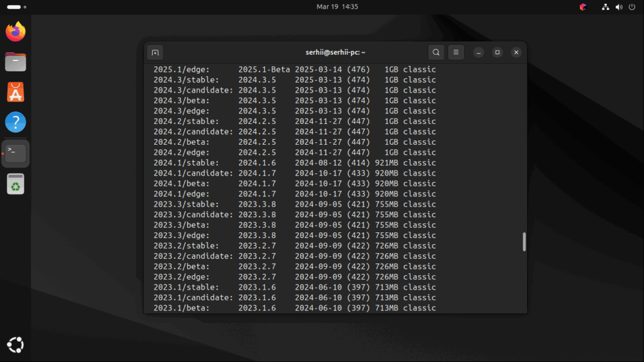Screen dimensions: 644x362
Task: Click the terminal vertical scrollbar handle
Action: pos(524,242)
